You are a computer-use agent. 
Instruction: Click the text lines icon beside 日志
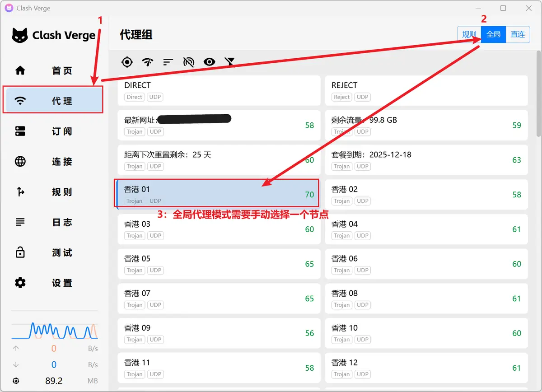pyautogui.click(x=20, y=222)
